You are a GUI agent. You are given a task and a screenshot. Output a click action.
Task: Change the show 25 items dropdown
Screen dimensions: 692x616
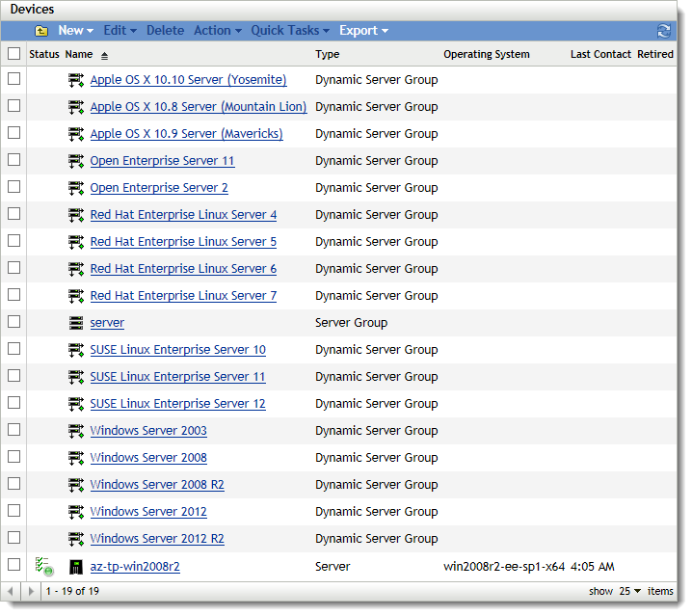629,591
